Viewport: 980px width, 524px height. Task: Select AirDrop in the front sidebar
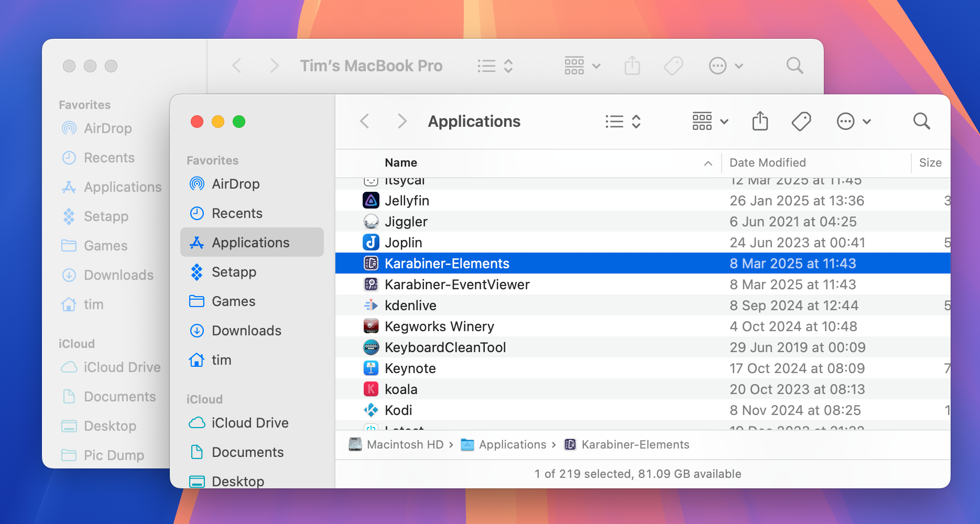pyautogui.click(x=235, y=184)
